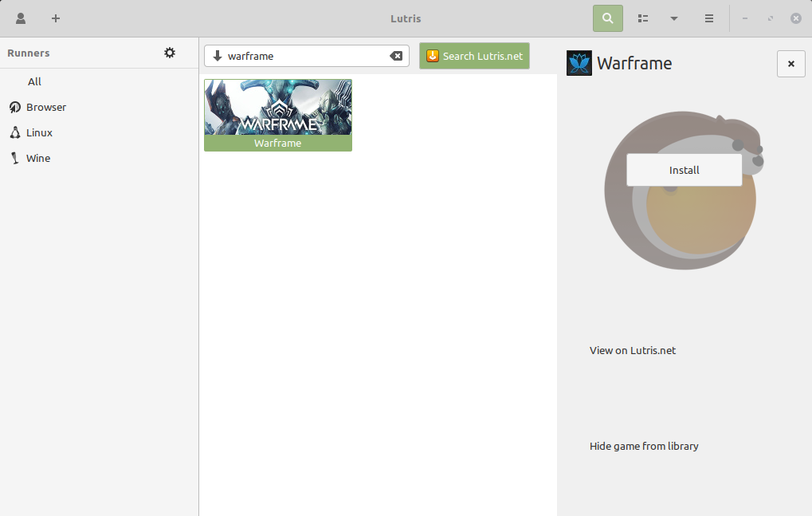Open the Lutris account user icon
The height and width of the screenshot is (516, 812).
pyautogui.click(x=21, y=18)
